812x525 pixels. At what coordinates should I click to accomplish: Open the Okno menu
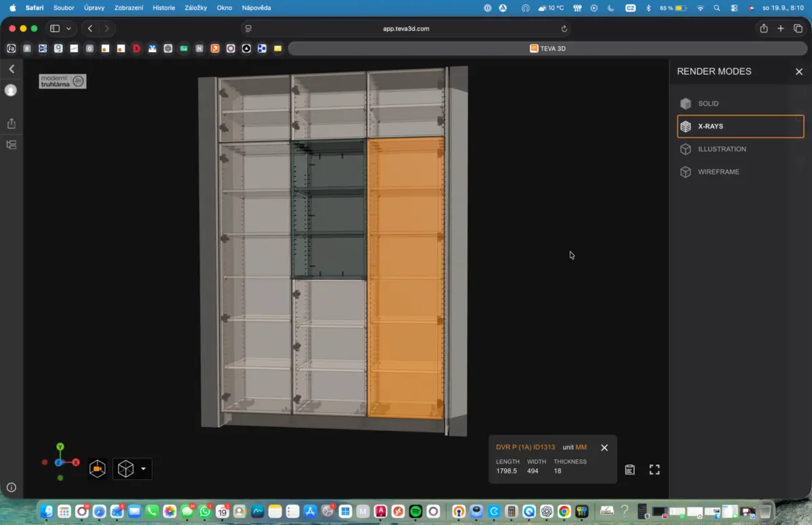pyautogui.click(x=224, y=8)
